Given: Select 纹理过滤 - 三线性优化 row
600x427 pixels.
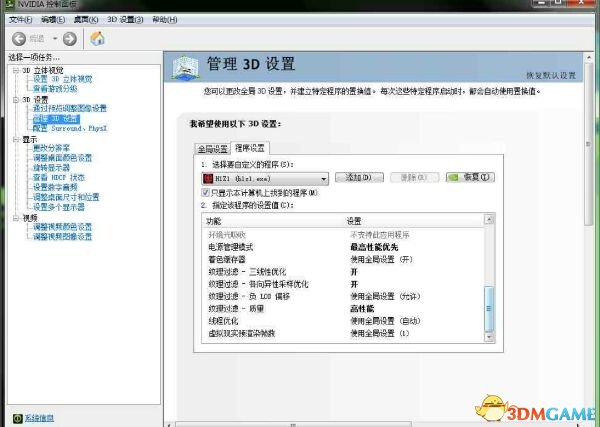Looking at the screenshot, I should click(343, 272).
